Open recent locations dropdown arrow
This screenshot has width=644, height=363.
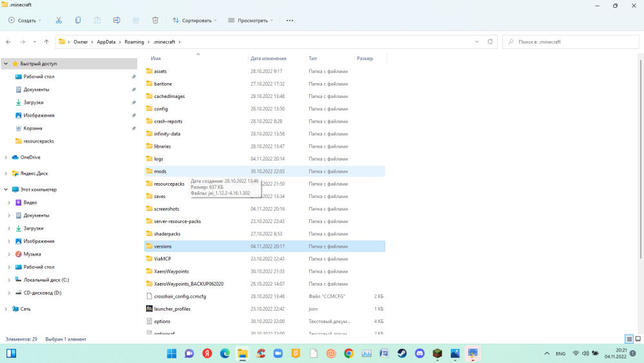35,42
